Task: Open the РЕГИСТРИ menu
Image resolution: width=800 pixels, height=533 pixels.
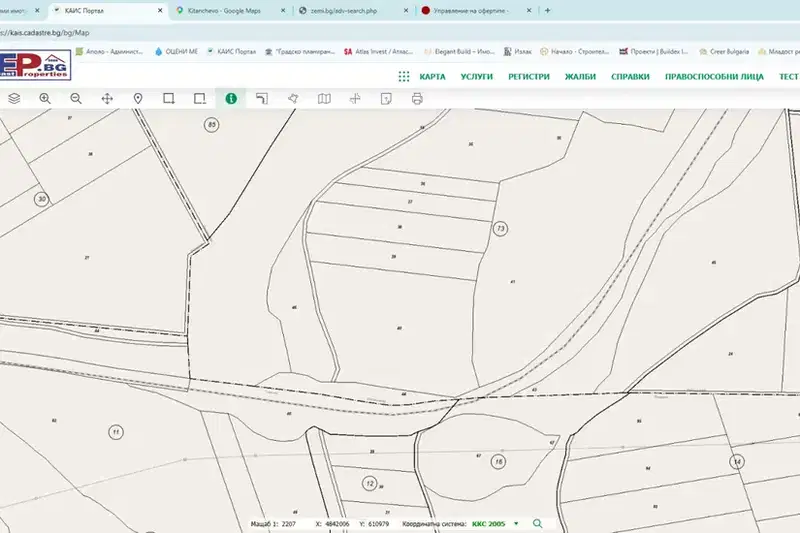Action: [x=529, y=77]
